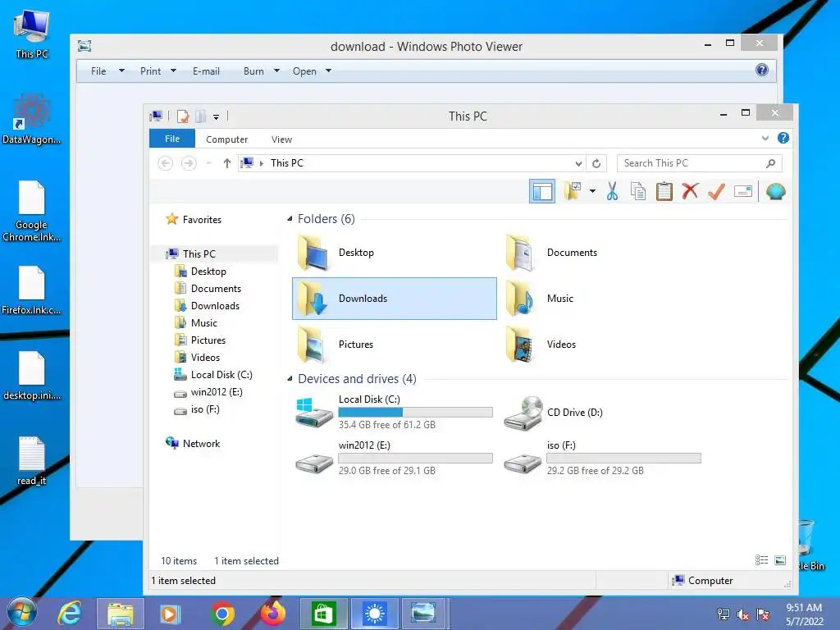The width and height of the screenshot is (840, 630).
Task: Click the new folder toolbar icon
Action: click(x=572, y=190)
